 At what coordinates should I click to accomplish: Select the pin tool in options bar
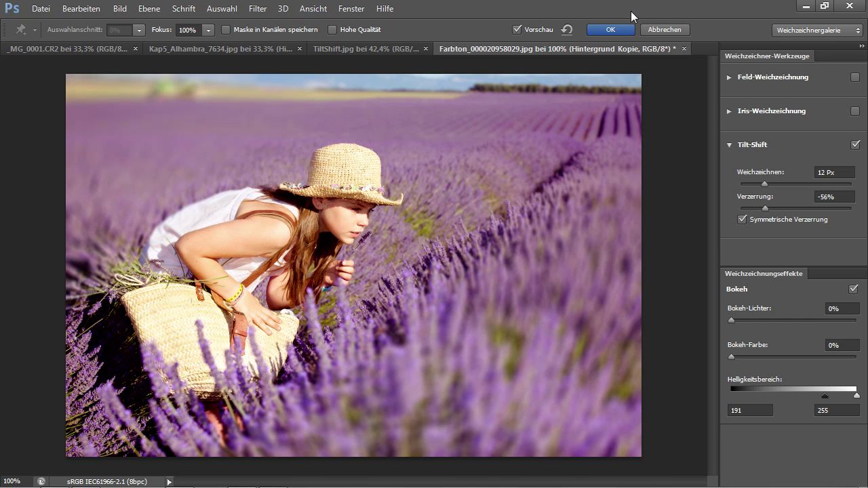[x=21, y=30]
